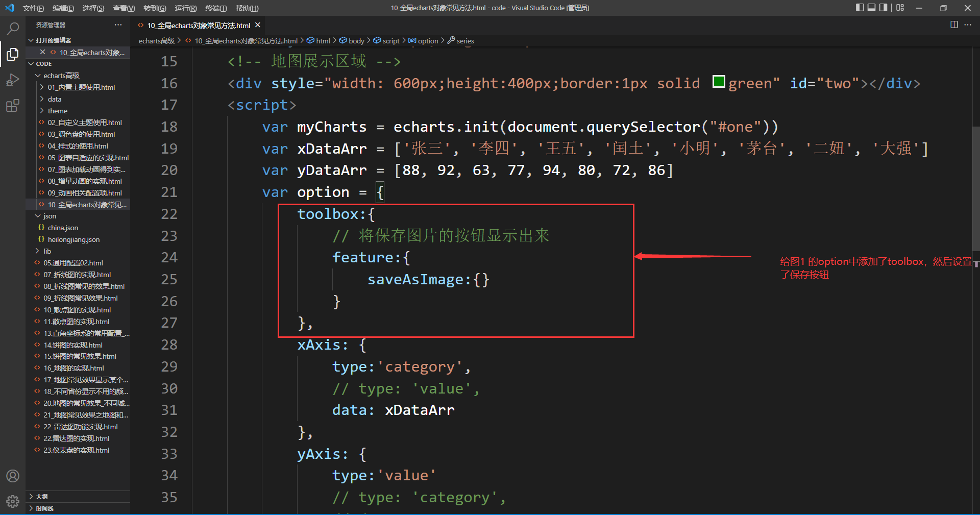Viewport: 980px width, 515px height.
Task: Split the editor to the right
Action: click(x=954, y=24)
